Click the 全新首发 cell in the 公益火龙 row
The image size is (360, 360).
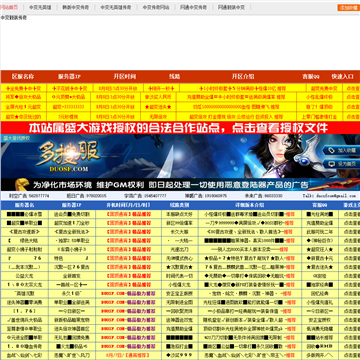pyautogui.click(x=72, y=276)
